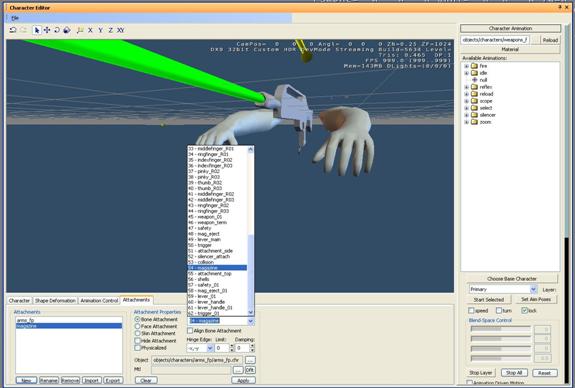Switch to the Animation Control tab

(x=99, y=300)
